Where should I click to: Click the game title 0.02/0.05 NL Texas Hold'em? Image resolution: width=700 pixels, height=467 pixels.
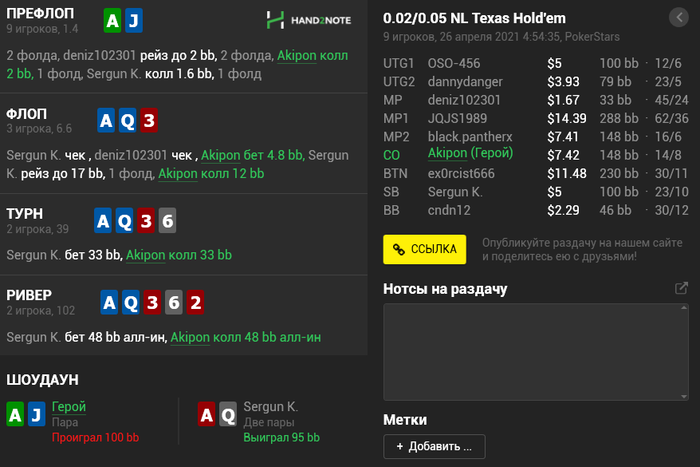pyautogui.click(x=474, y=18)
